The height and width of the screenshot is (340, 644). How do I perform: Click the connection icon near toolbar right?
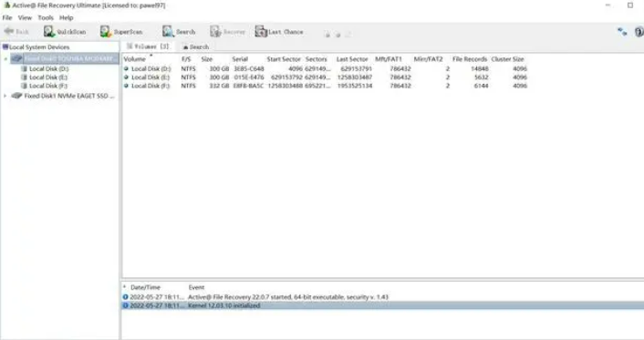[622, 32]
